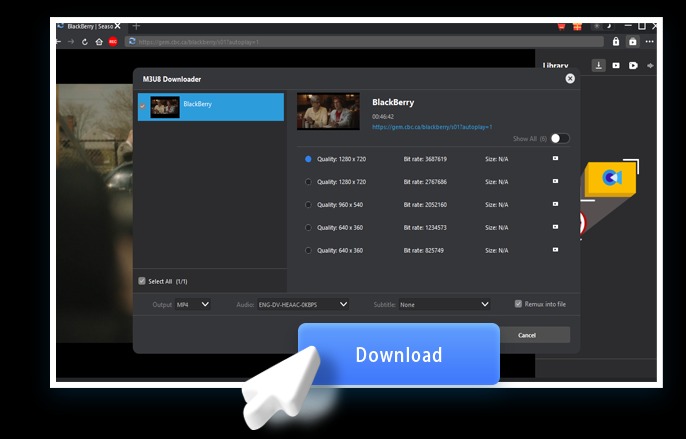This screenshot has width=686, height=439.
Task: Open the browser home page
Action: click(x=99, y=42)
